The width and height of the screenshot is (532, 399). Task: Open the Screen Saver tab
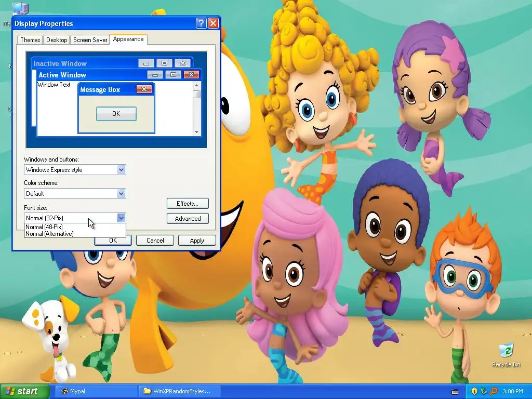click(x=90, y=39)
